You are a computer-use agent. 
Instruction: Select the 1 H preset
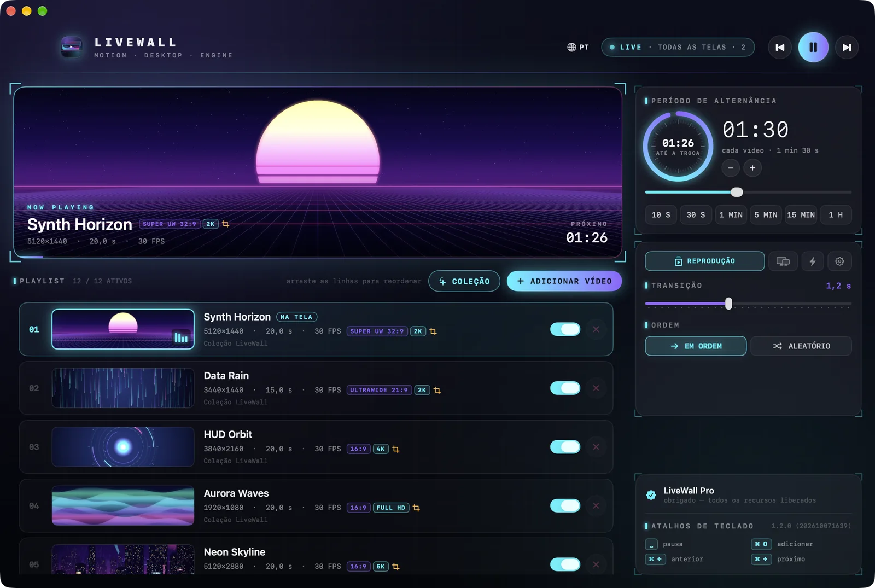pyautogui.click(x=836, y=215)
